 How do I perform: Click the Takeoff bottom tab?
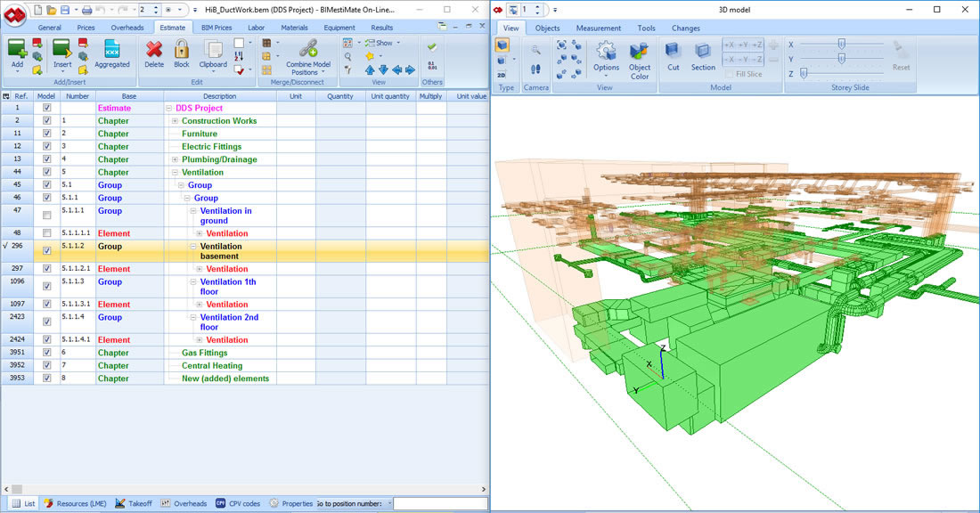point(134,503)
